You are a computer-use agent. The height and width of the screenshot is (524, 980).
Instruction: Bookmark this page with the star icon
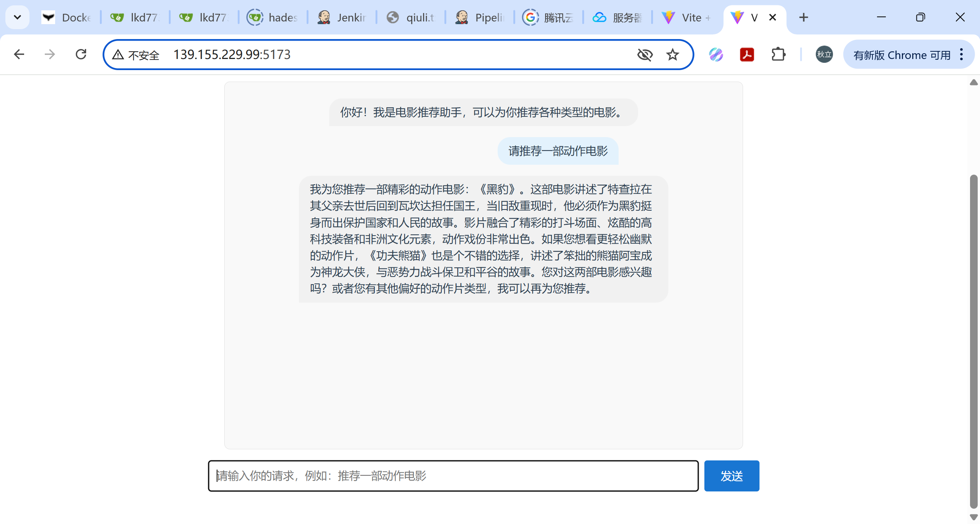tap(672, 55)
